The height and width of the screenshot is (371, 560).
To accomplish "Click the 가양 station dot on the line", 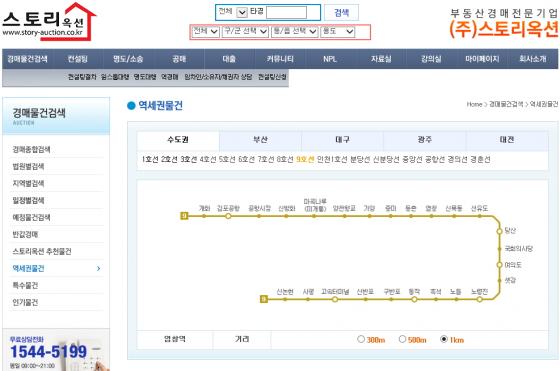I will coord(369,216).
